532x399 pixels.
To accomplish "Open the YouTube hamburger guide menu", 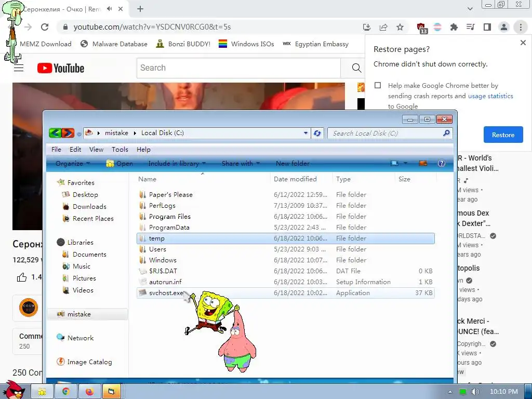I will 19,68.
